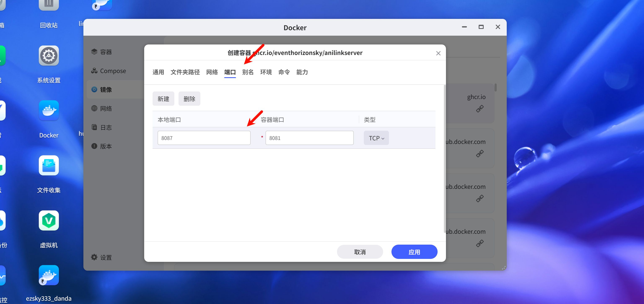The height and width of the screenshot is (304, 644).
Task: Switch to the 通用 tab
Action: [158, 72]
